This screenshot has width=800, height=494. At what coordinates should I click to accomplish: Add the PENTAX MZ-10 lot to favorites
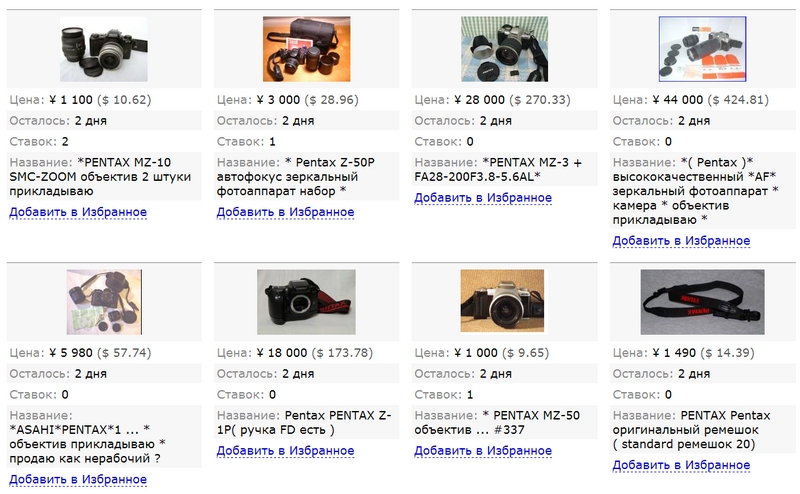[78, 212]
